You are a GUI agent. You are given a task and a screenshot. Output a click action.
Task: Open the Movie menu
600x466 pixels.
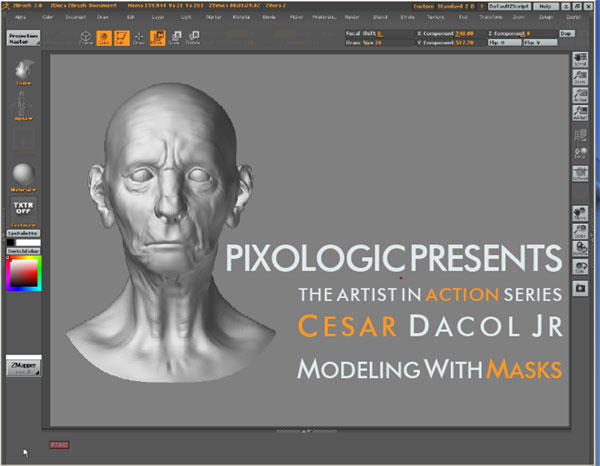[x=269, y=17]
